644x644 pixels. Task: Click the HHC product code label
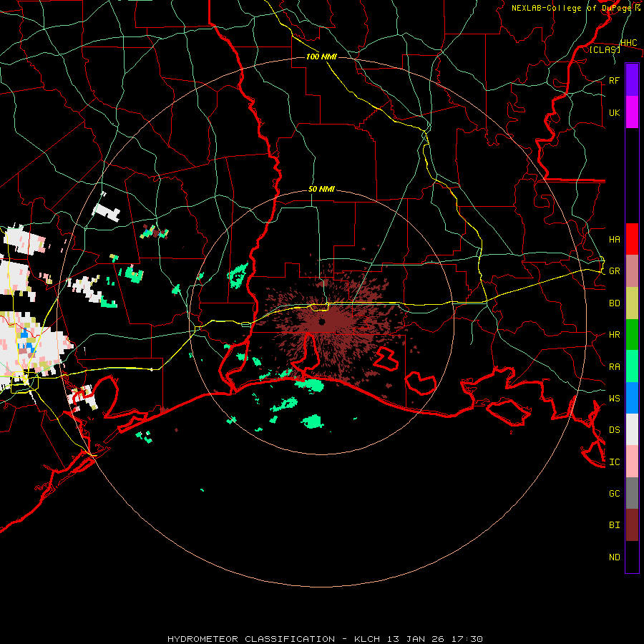(x=628, y=43)
